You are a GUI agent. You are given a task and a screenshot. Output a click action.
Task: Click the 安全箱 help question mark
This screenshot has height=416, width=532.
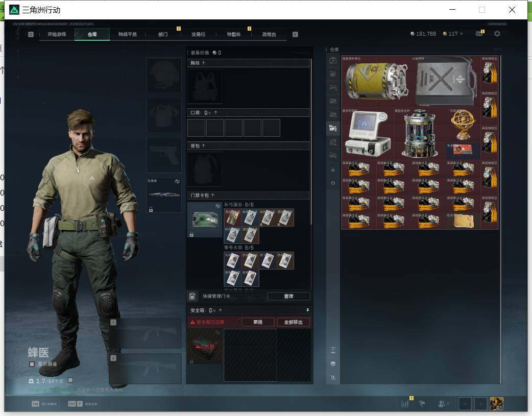(220, 310)
